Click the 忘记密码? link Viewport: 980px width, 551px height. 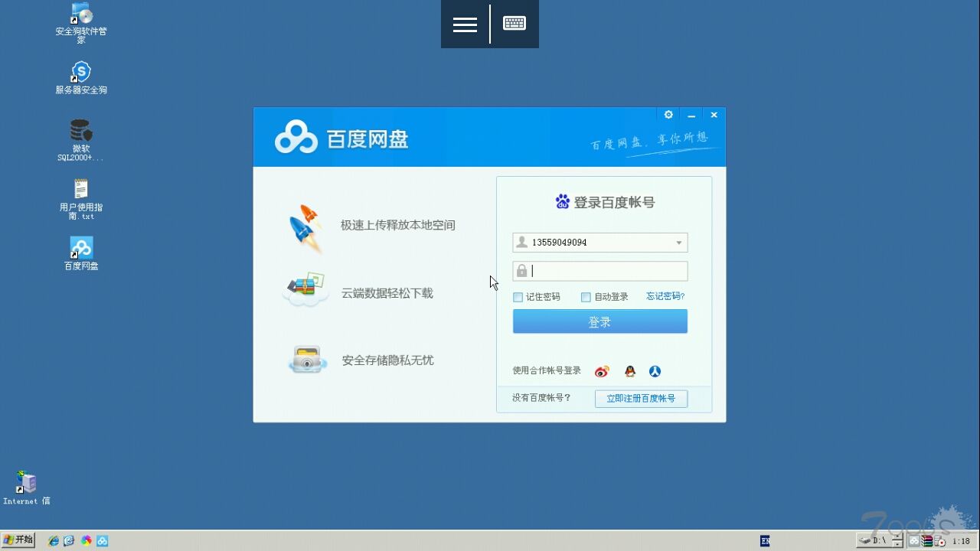pyautogui.click(x=665, y=296)
